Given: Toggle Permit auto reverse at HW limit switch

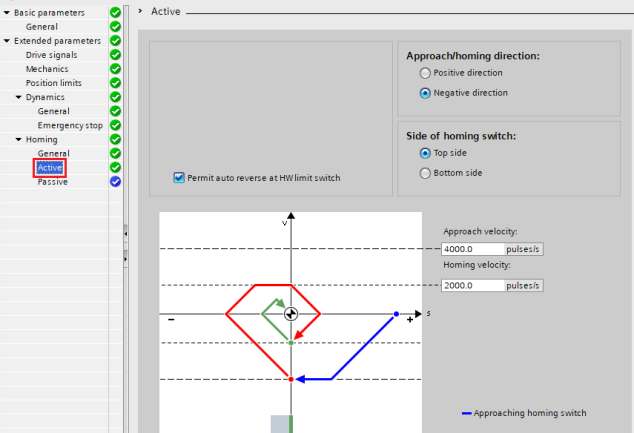Looking at the screenshot, I should tap(179, 177).
